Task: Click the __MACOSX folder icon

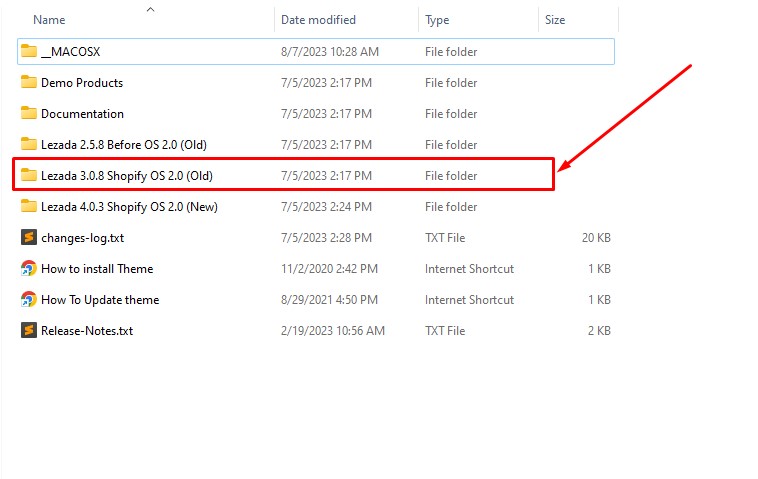Action: [x=29, y=51]
